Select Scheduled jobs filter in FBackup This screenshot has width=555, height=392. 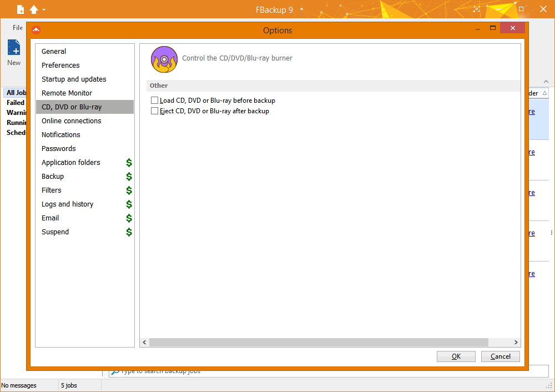pyautogui.click(x=16, y=133)
